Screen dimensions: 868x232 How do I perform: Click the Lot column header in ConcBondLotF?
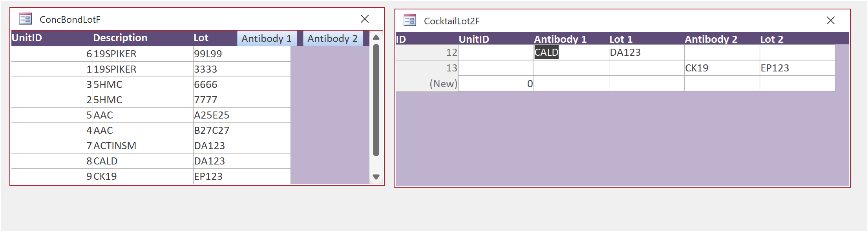(x=201, y=38)
